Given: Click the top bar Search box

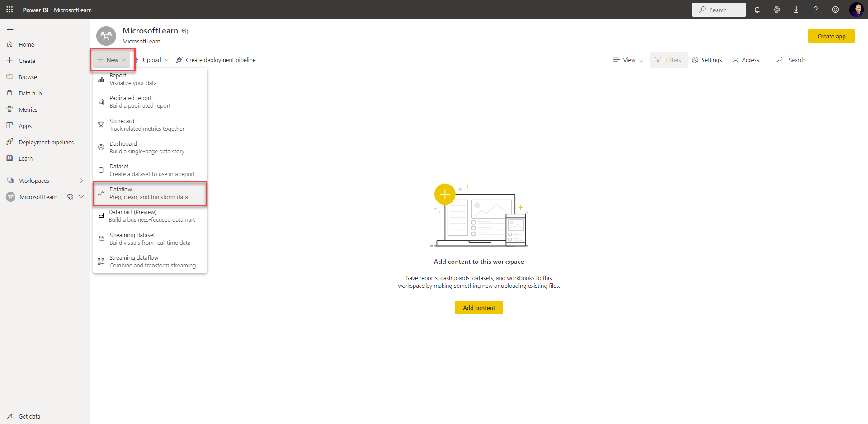Looking at the screenshot, I should pos(719,10).
